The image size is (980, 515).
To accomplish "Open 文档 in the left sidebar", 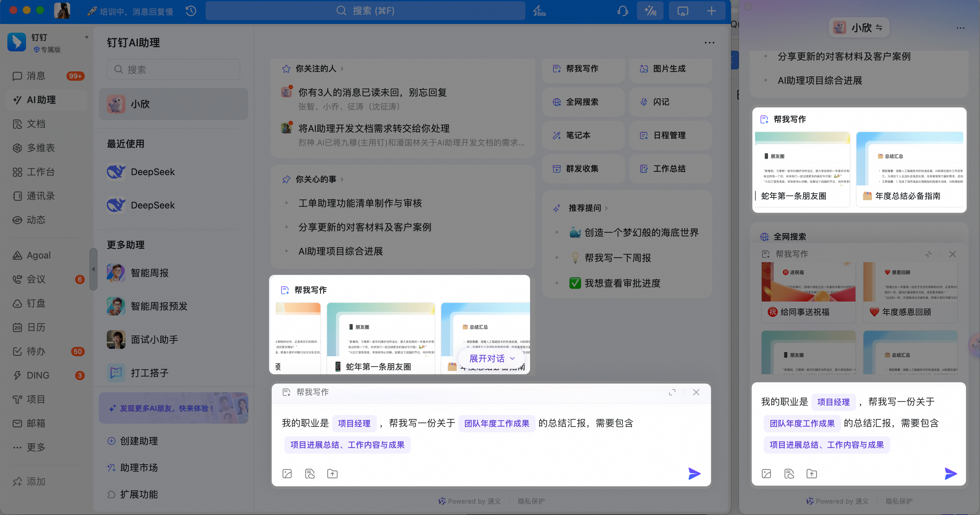I will [x=47, y=124].
